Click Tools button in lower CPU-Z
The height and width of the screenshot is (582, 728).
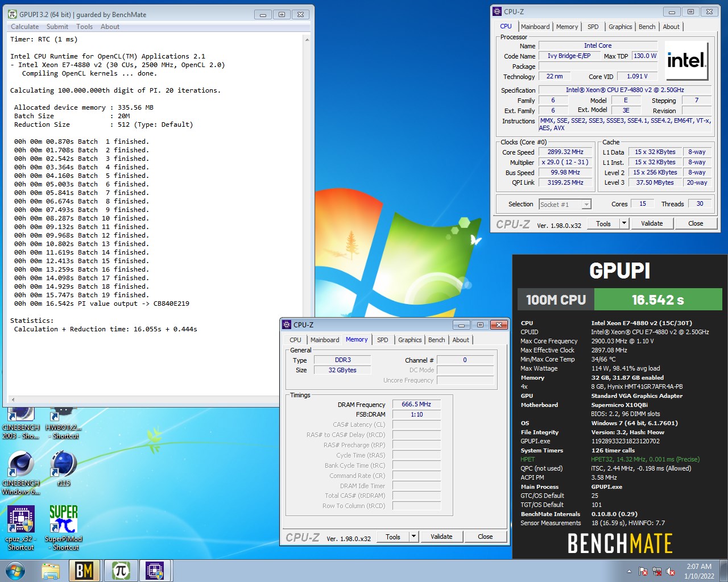pos(393,537)
